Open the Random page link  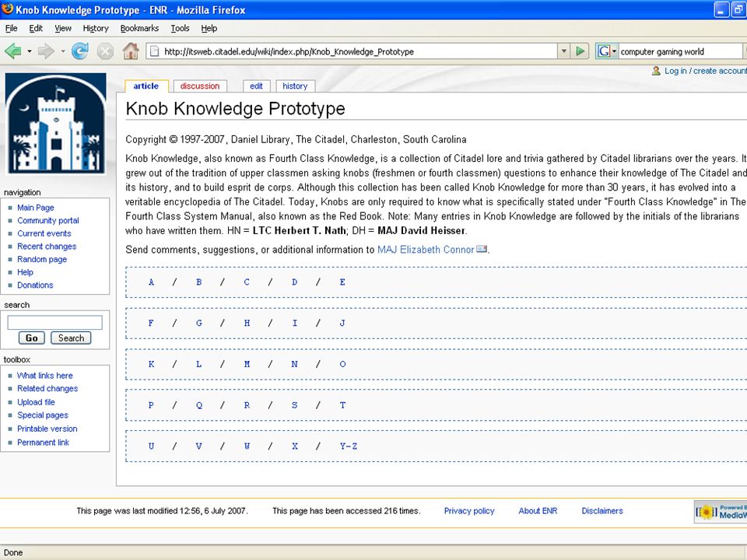pos(42,259)
